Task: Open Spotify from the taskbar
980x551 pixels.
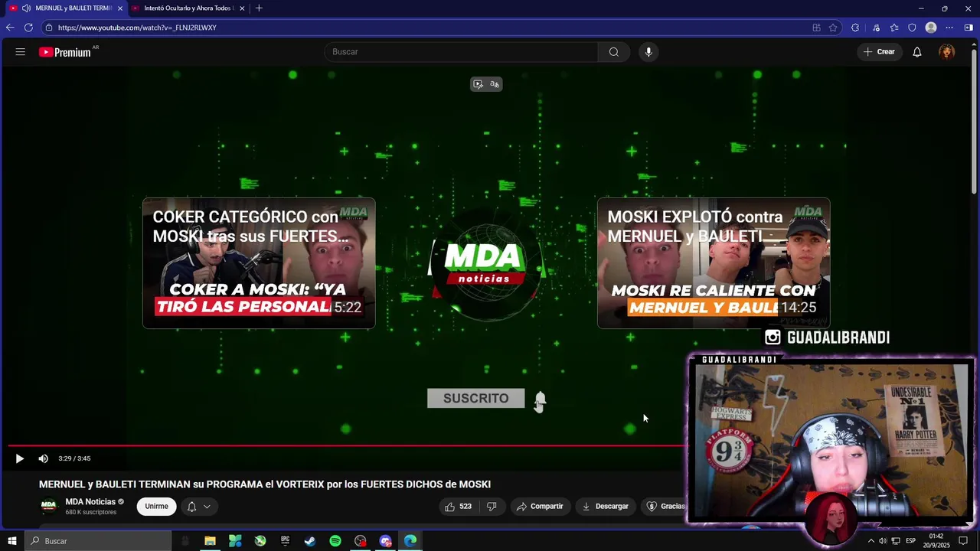Action: click(x=335, y=541)
